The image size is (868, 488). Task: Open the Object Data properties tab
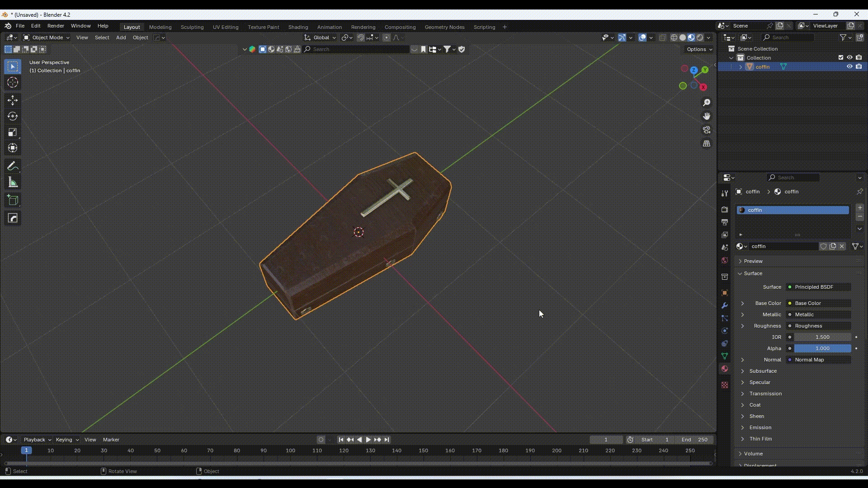coord(725,356)
